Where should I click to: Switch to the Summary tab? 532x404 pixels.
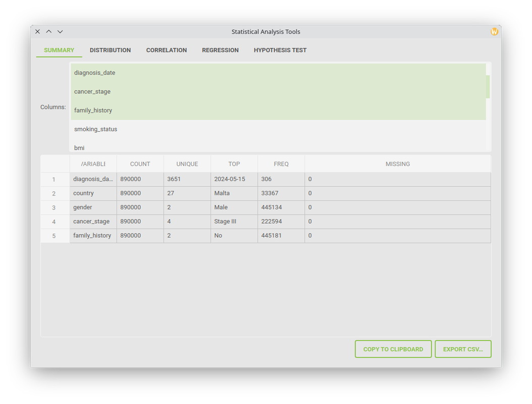59,50
